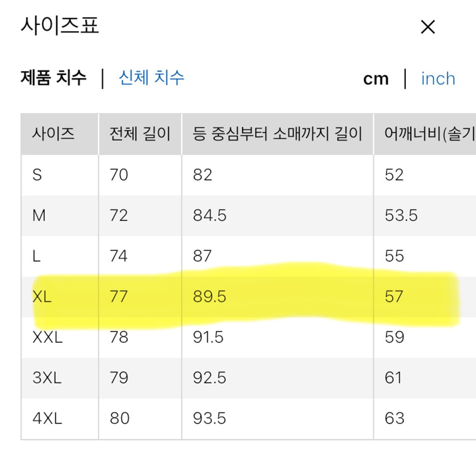
Task: Close the 사이즈표 size chart popup
Action: pos(428,27)
